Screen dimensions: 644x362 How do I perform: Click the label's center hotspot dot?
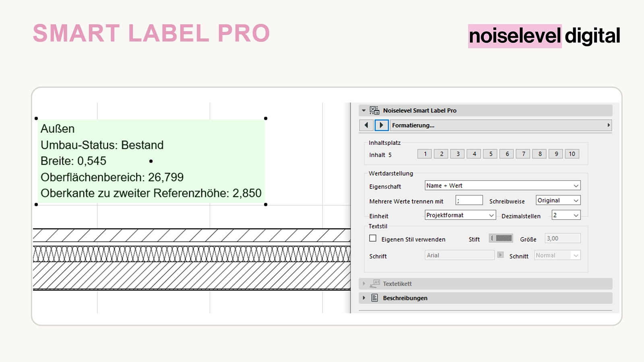pos(151,161)
